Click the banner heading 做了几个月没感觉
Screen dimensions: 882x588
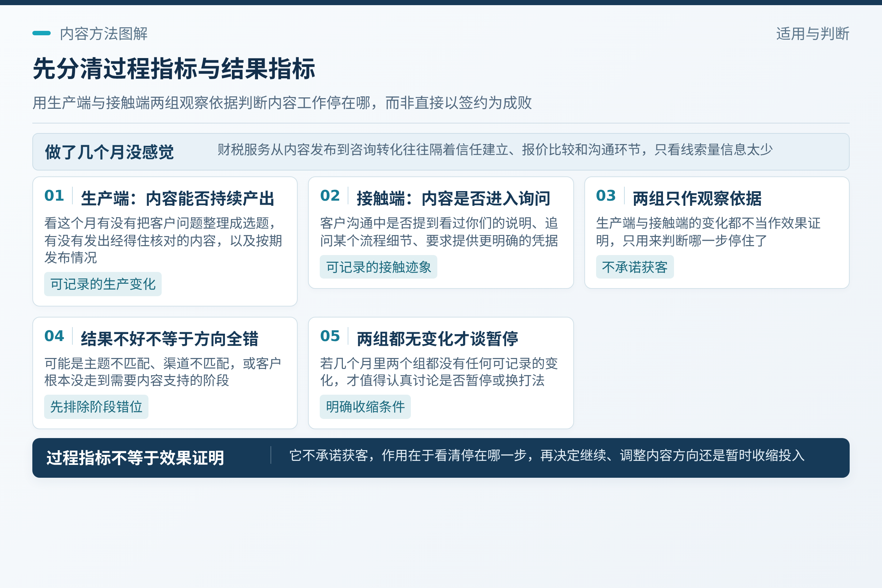(x=109, y=152)
